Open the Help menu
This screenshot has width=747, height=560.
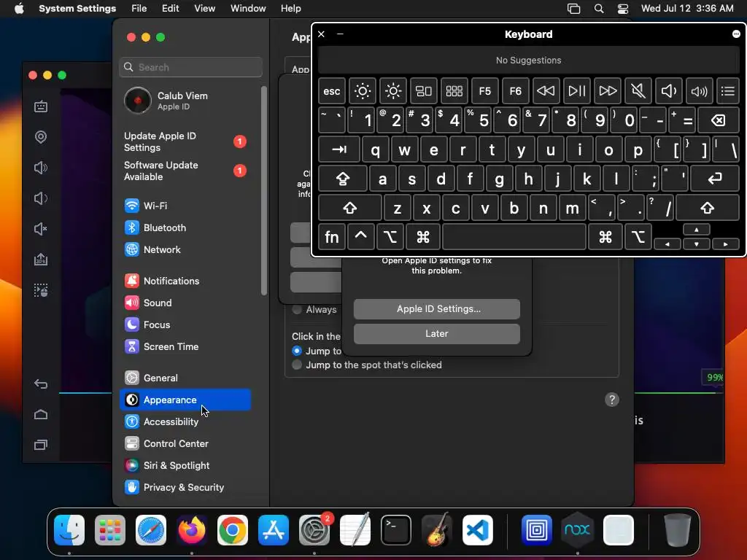(290, 9)
